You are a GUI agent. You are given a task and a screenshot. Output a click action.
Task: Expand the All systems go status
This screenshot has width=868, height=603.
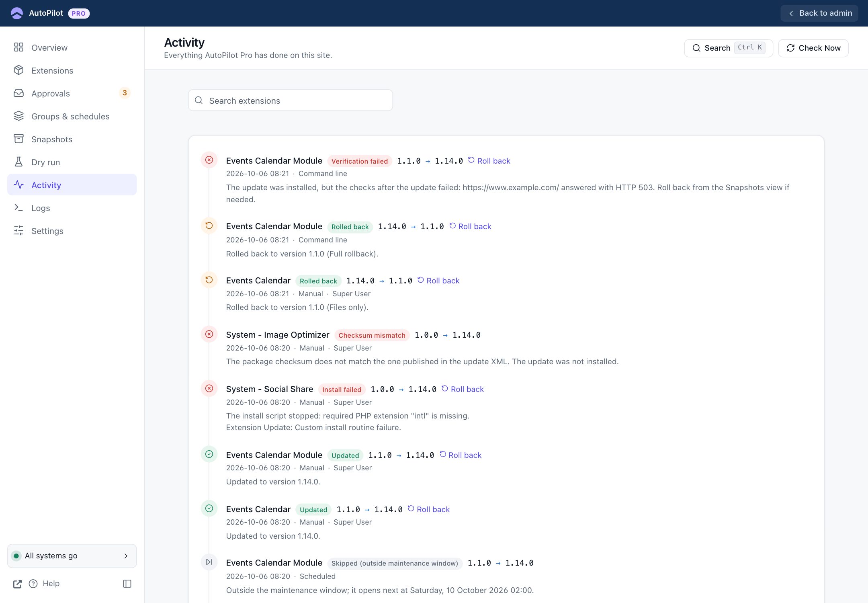pos(72,556)
